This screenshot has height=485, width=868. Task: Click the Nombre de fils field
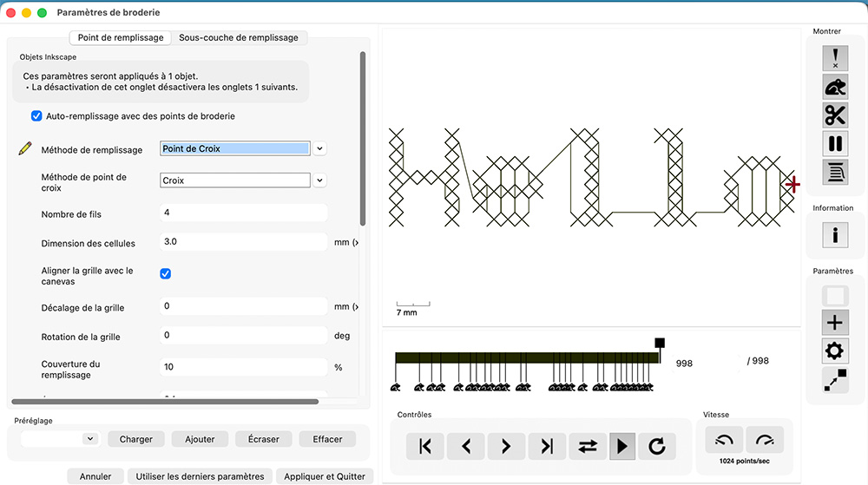coord(244,213)
